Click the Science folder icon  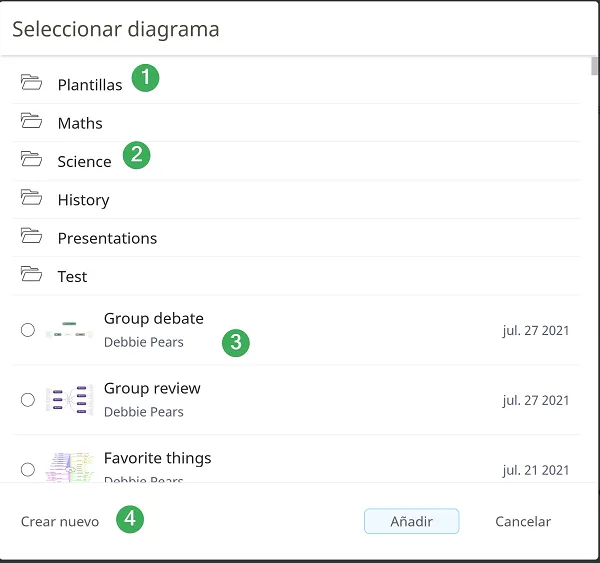[x=31, y=160]
